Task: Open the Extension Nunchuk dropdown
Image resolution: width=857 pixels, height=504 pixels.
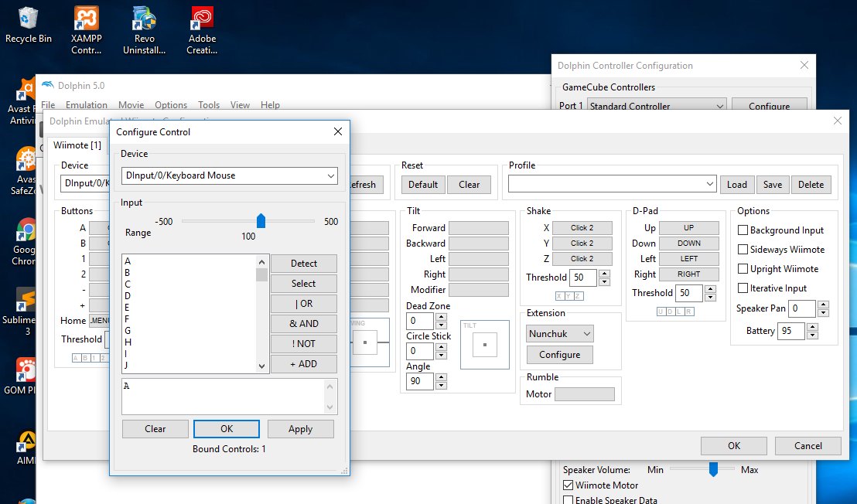Action: pyautogui.click(x=560, y=334)
